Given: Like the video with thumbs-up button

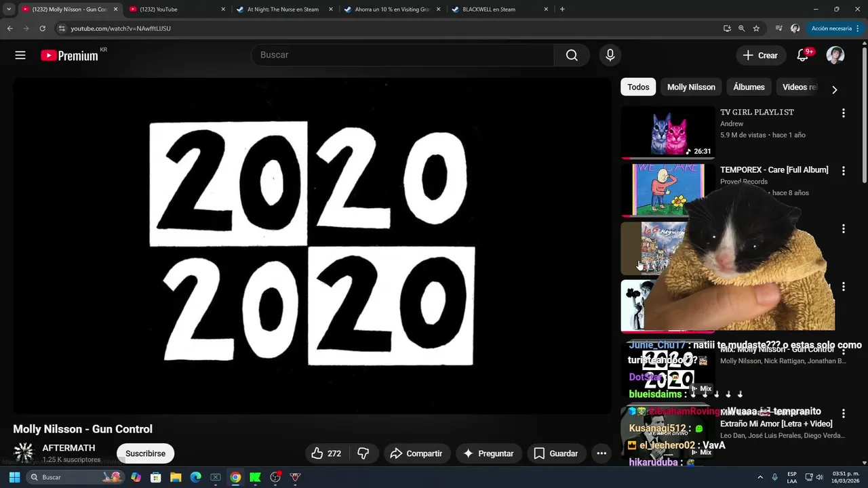Looking at the screenshot, I should point(325,453).
